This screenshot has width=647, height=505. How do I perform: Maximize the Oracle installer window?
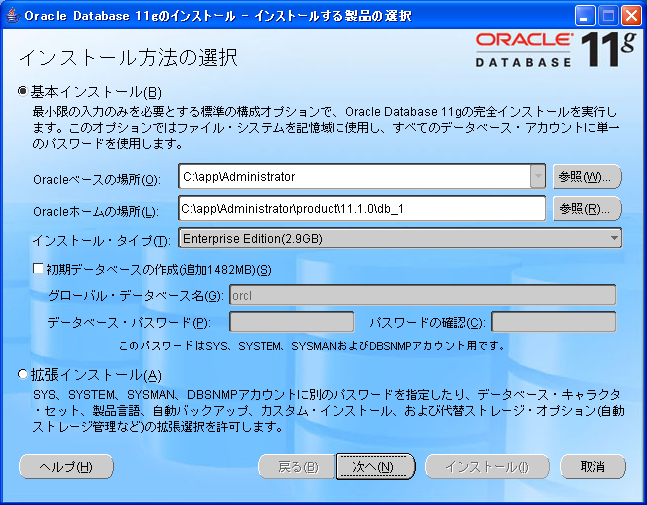pos(608,16)
